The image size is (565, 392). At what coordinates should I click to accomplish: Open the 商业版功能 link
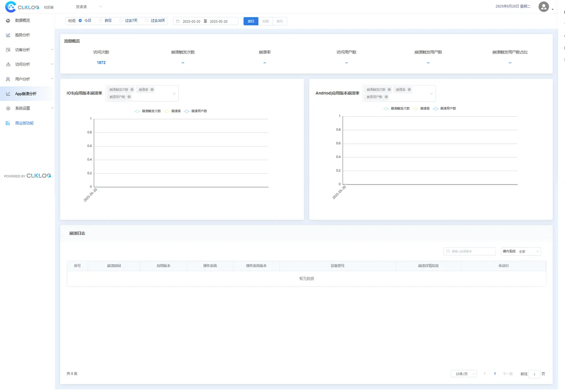tap(24, 123)
